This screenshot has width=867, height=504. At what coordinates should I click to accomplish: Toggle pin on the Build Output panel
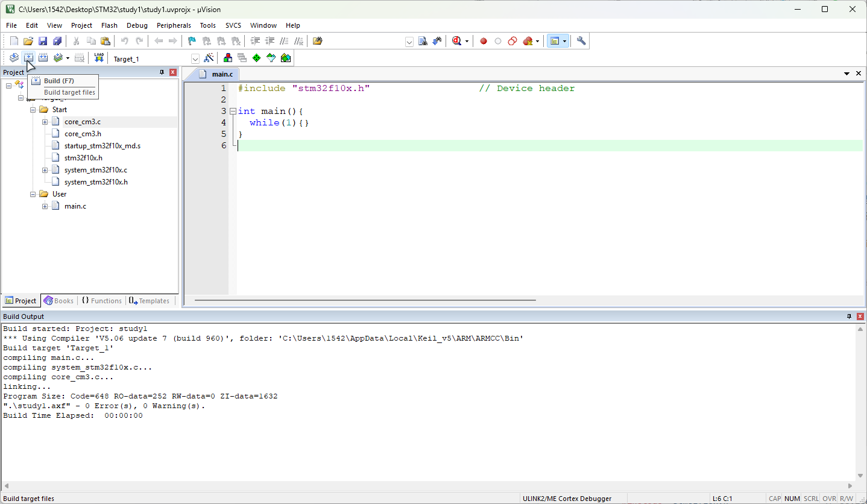[849, 317]
